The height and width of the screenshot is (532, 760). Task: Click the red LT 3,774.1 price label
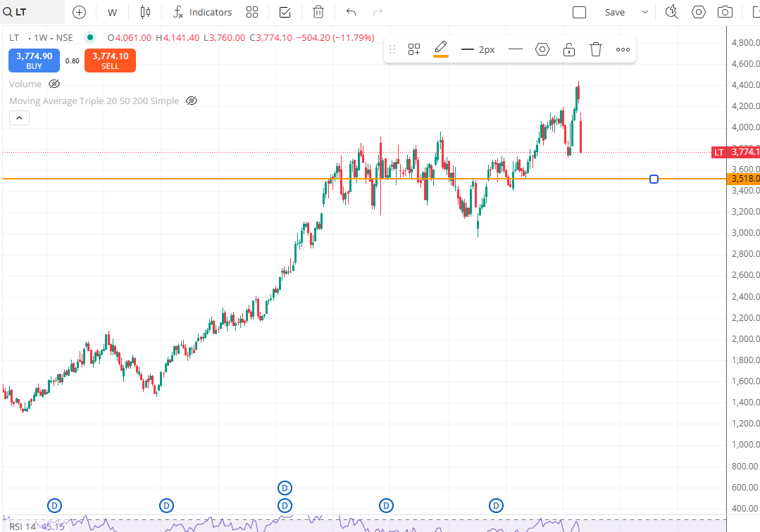point(735,152)
